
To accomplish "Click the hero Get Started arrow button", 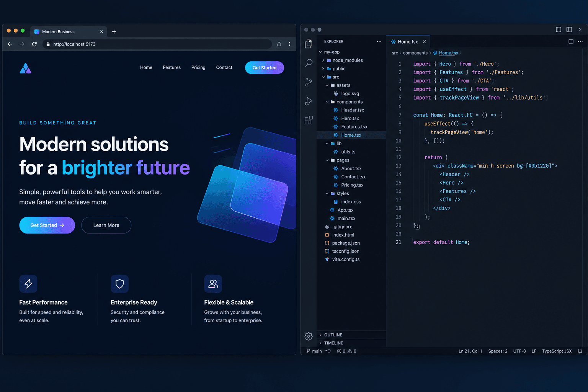I will click(x=47, y=225).
